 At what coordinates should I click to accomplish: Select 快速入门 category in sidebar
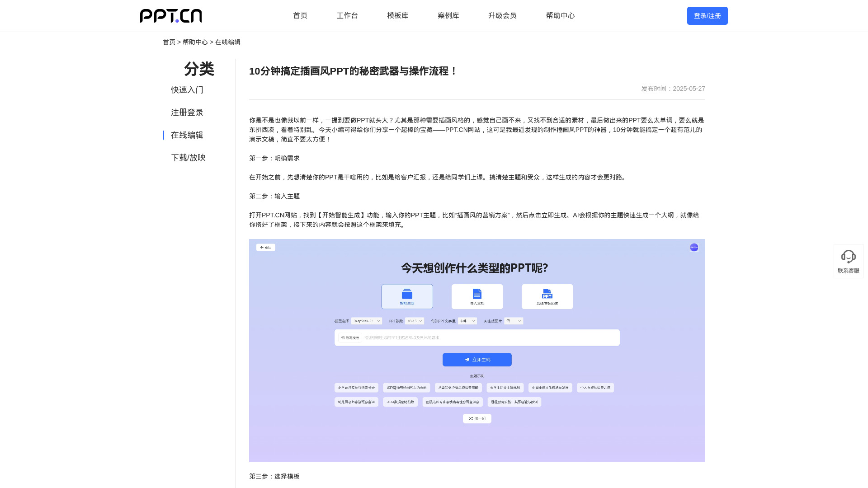(187, 90)
